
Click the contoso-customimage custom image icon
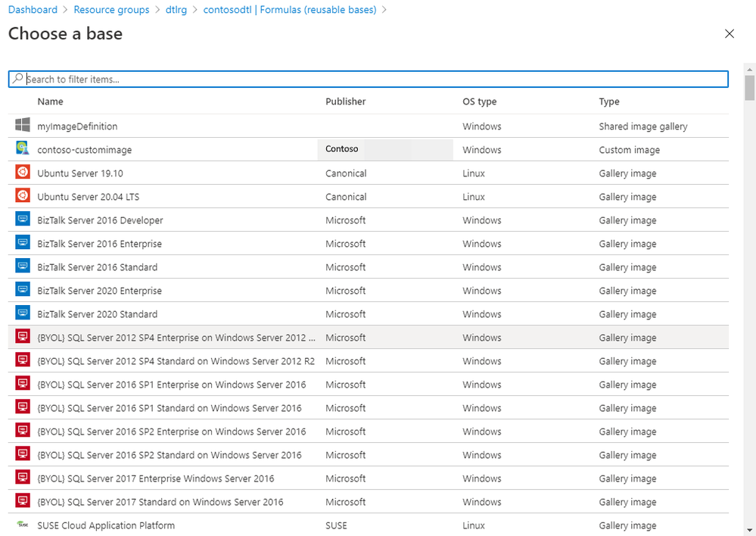pos(23,149)
